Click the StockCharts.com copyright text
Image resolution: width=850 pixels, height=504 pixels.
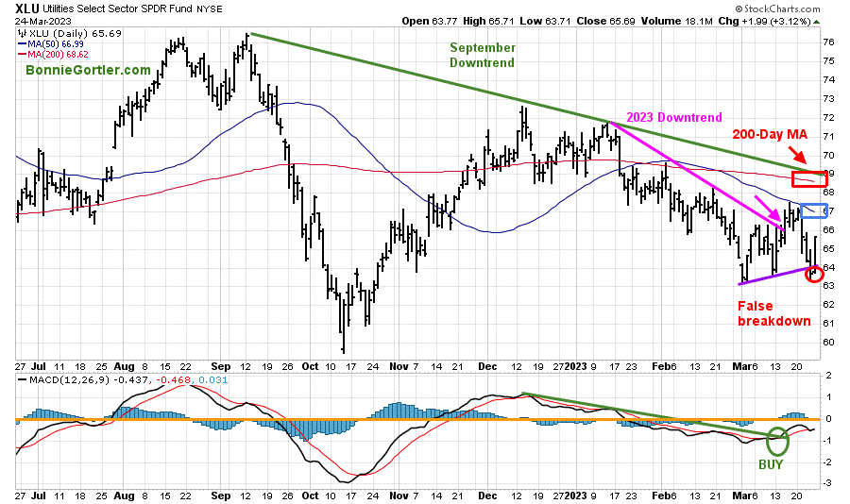tap(778, 8)
